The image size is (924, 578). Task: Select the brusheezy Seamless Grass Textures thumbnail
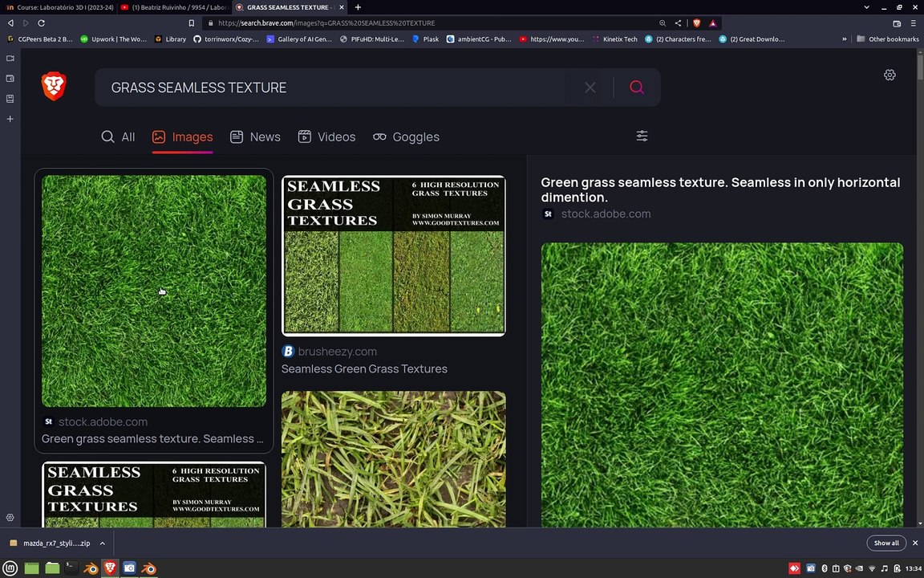point(394,255)
